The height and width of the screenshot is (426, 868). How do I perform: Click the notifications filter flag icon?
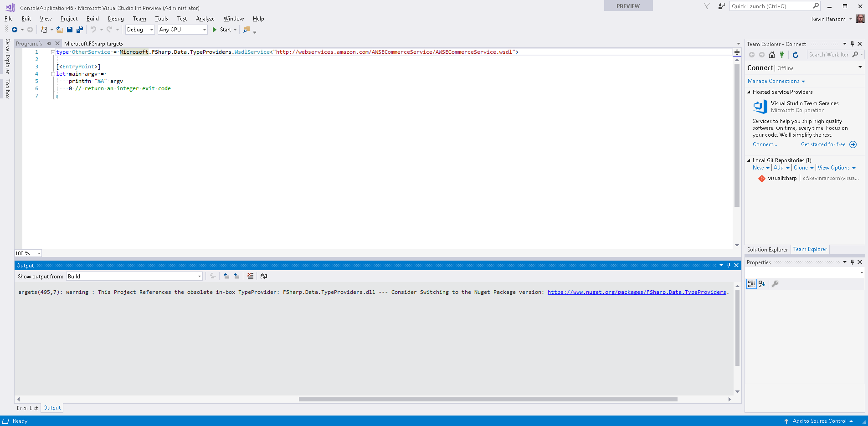tap(707, 6)
